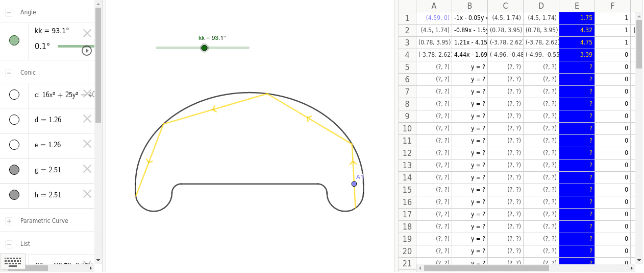Delete the e = 1.26 entry
The height and width of the screenshot is (273, 644).
[x=87, y=144]
